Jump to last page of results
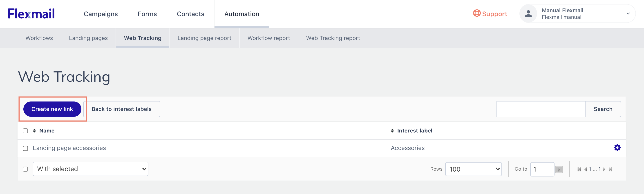 (610, 169)
